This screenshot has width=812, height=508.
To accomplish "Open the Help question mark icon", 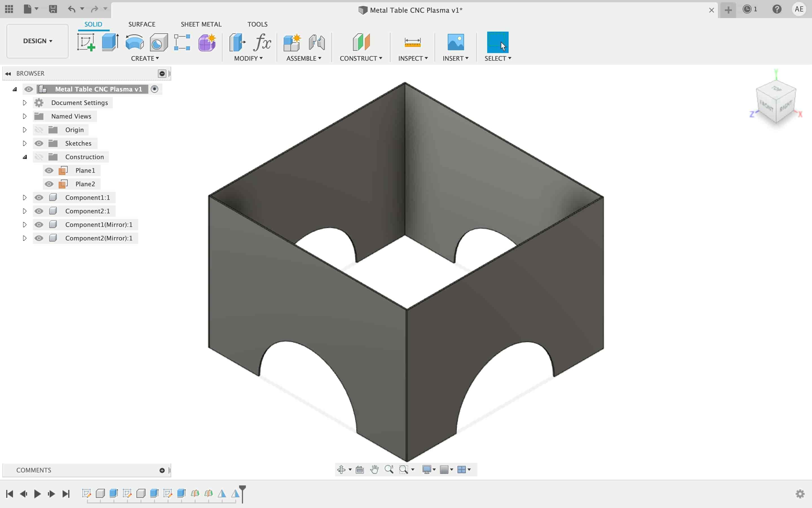I will tap(777, 9).
